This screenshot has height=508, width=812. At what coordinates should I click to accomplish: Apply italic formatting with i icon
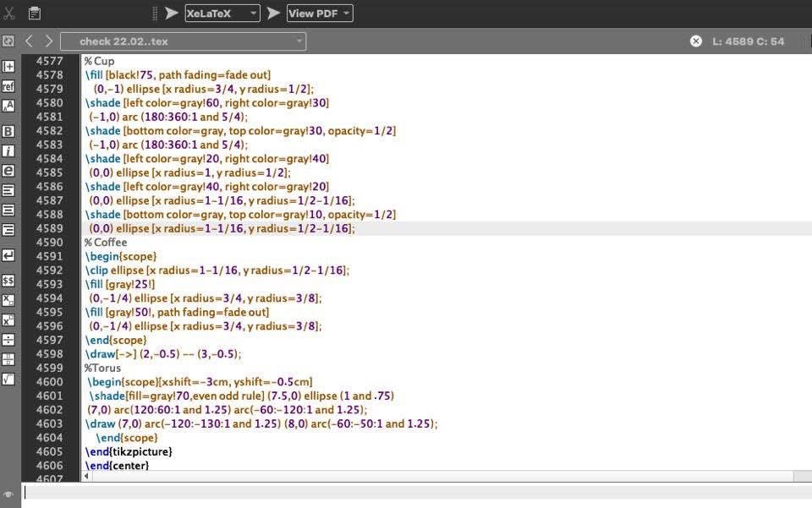[8, 151]
